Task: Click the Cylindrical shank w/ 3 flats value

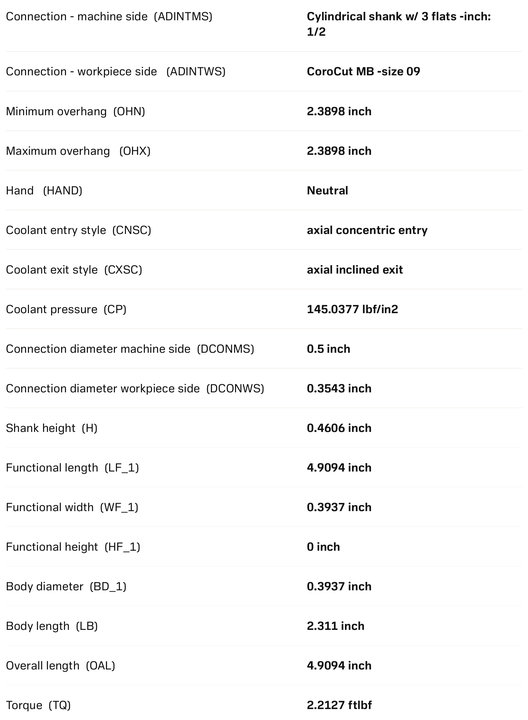Action: [399, 24]
